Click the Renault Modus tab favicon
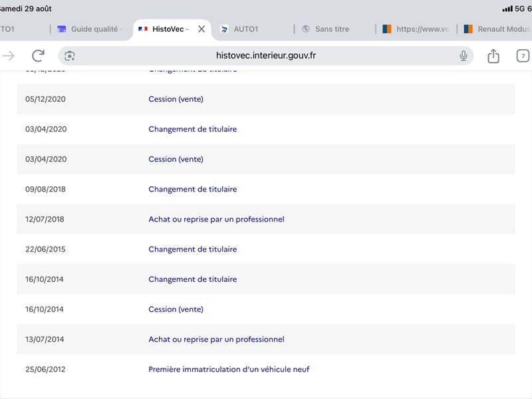Viewport: 532px width, 399px height. (468, 29)
